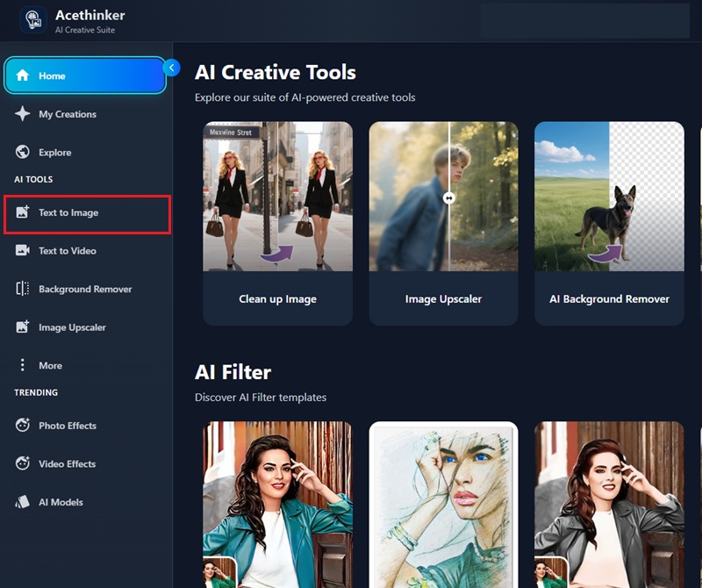Image resolution: width=702 pixels, height=588 pixels.
Task: Click the Explore globe icon
Action: pyautogui.click(x=23, y=152)
